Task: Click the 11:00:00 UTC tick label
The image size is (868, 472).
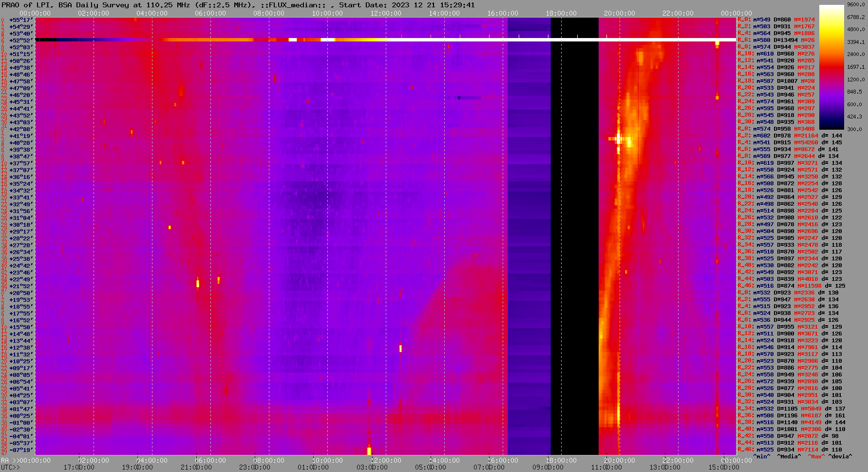Action: coord(606,467)
